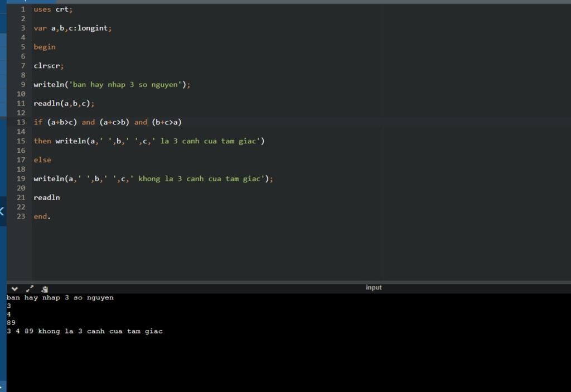Click the 'clrscr;' statement
This screenshot has width=571, height=392.
(x=49, y=66)
